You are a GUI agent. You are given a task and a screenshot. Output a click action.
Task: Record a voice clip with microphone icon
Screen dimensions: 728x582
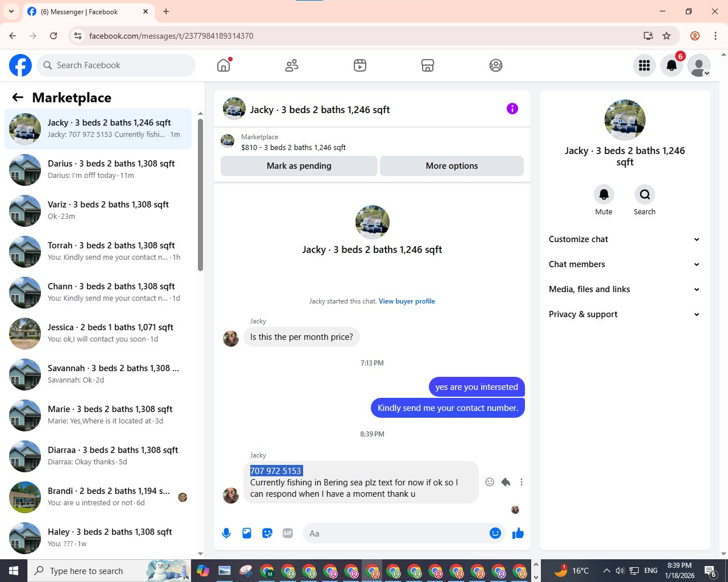coord(226,533)
